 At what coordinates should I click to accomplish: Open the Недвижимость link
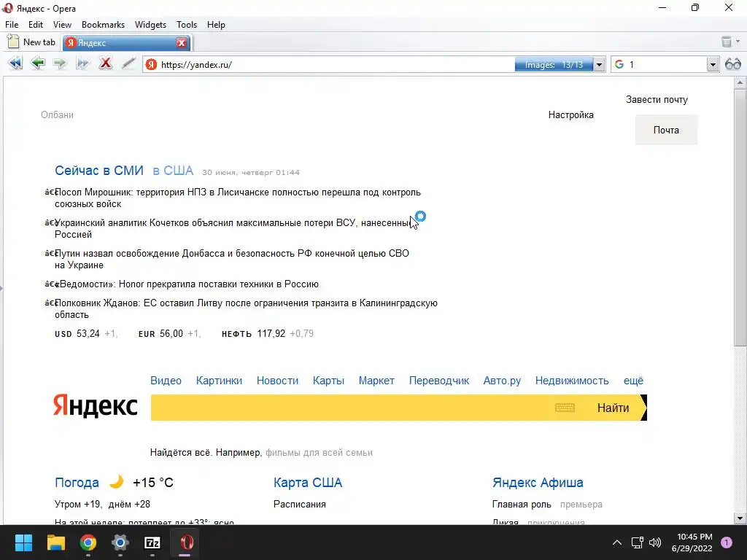(x=572, y=381)
